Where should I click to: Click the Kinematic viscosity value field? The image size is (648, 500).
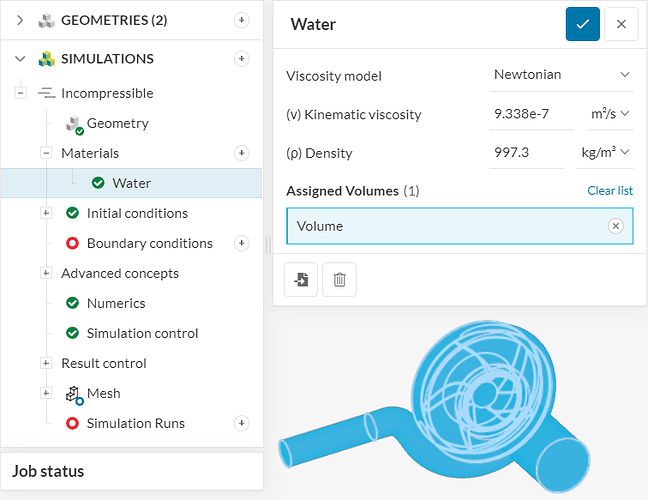coord(530,114)
